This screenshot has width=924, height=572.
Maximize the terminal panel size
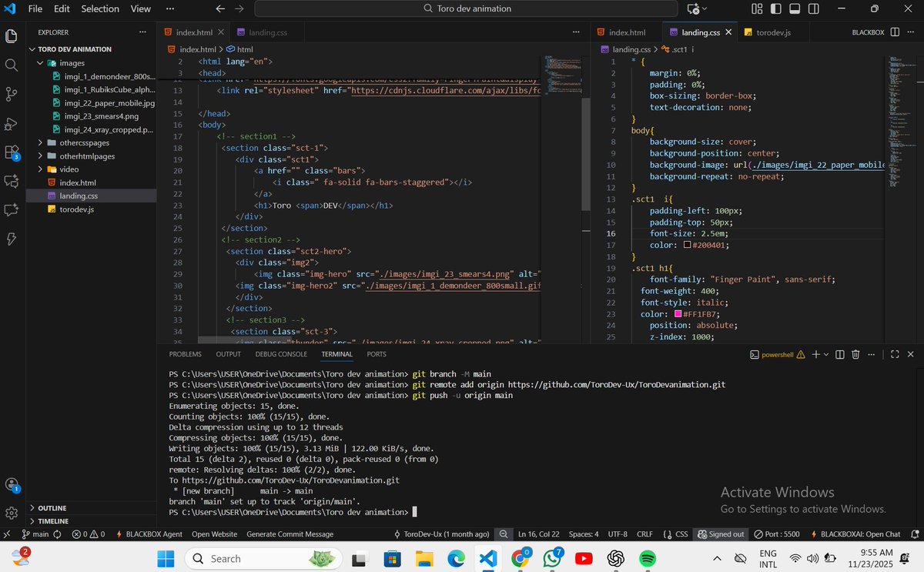(x=893, y=354)
